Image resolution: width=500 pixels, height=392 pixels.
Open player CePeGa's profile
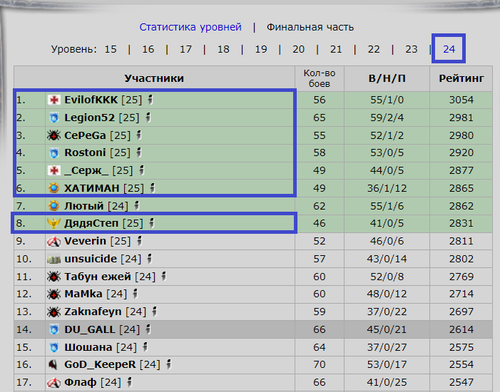point(85,135)
